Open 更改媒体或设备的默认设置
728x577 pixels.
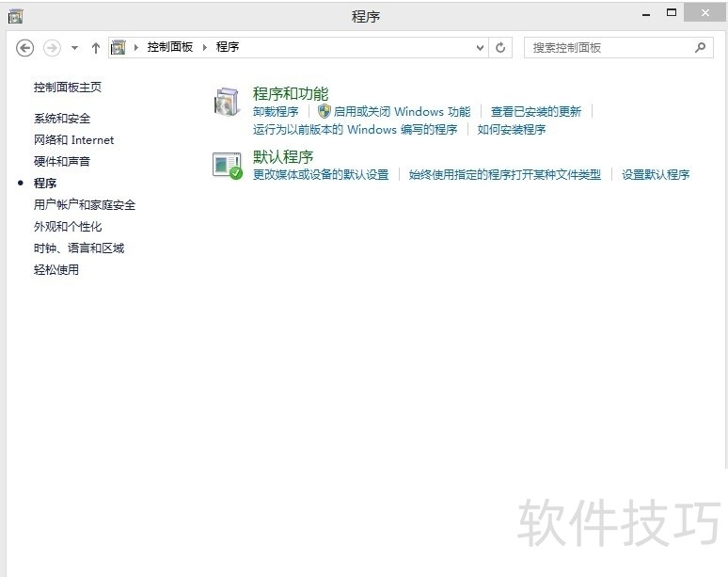point(321,175)
